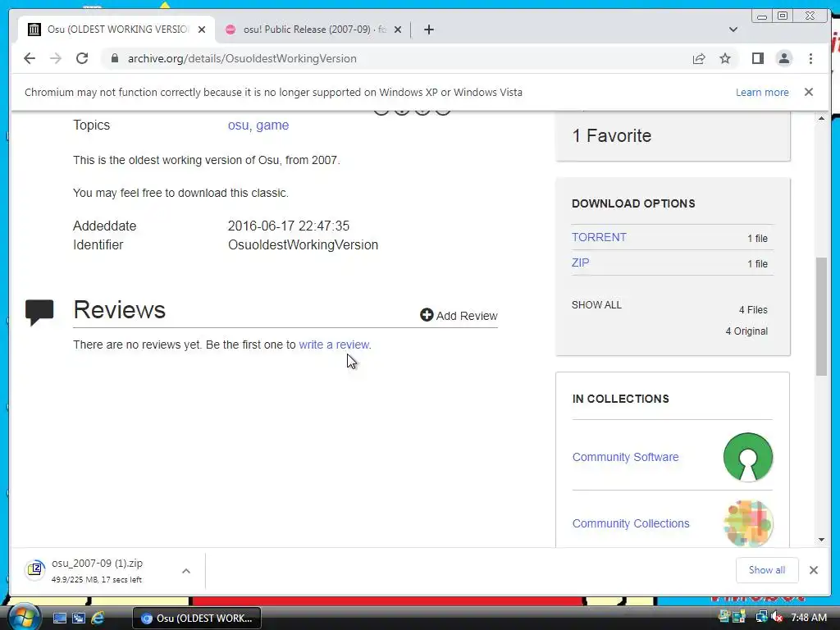
Task: Dismiss the Chromium unsupported warning bar
Action: click(808, 92)
